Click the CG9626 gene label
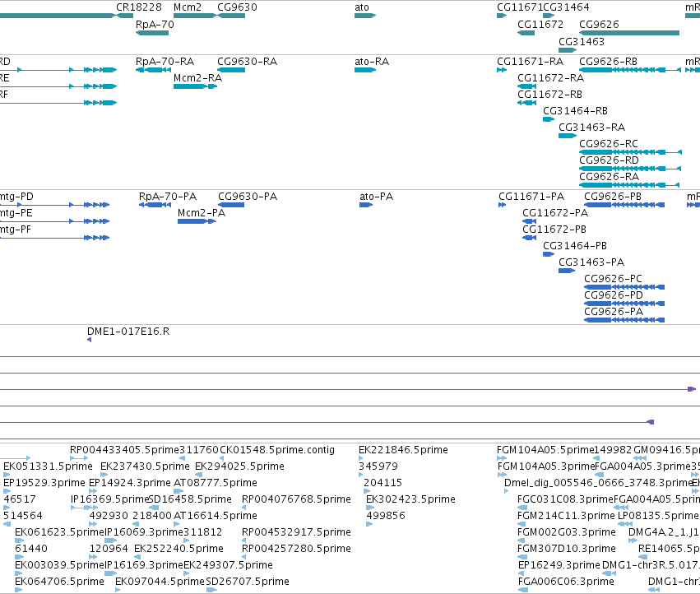This screenshot has width=700, height=594. point(599,25)
